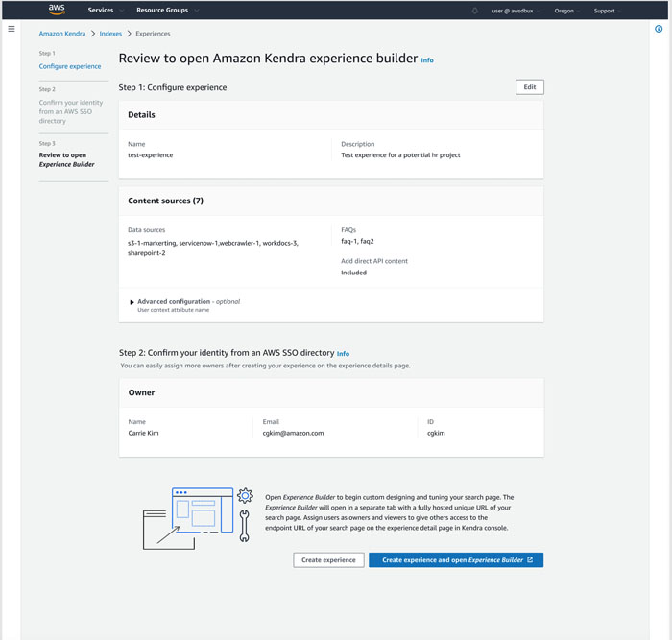The width and height of the screenshot is (672, 640).
Task: Click the experience name test-experience
Action: click(x=151, y=155)
